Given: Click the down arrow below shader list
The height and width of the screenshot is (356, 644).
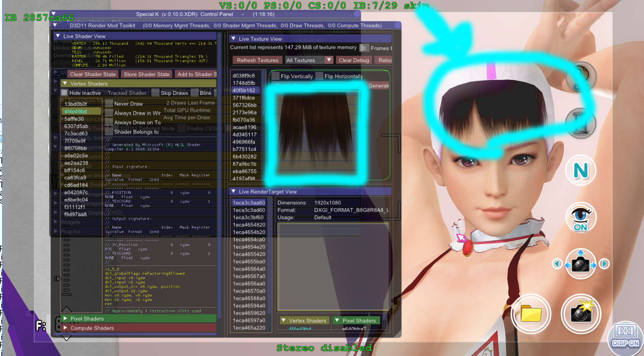Looking at the screenshot, I should [66, 338].
